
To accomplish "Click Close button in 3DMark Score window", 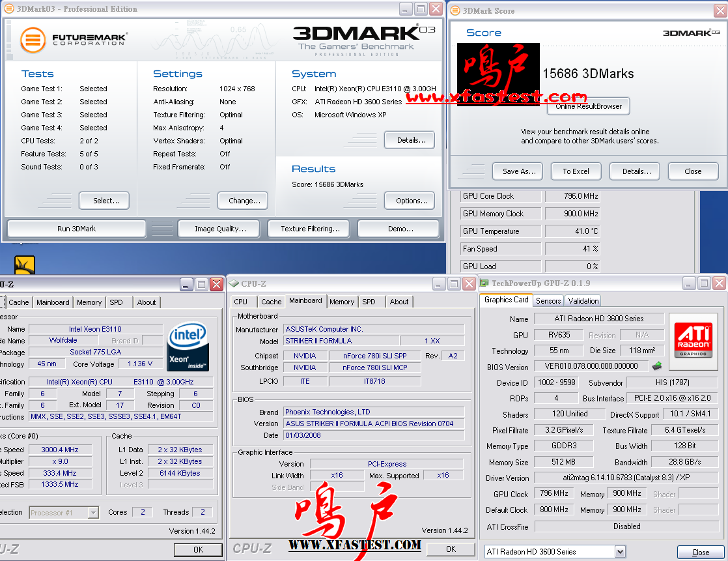I will [693, 171].
